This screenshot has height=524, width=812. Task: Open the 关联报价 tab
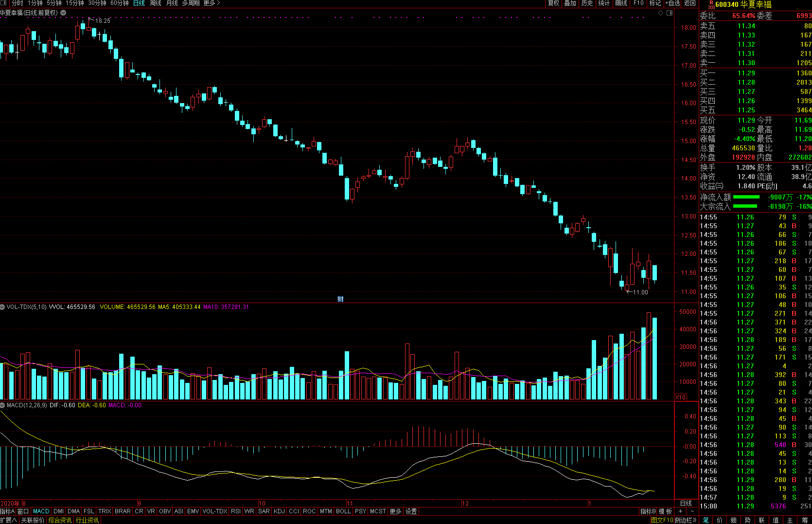33,520
